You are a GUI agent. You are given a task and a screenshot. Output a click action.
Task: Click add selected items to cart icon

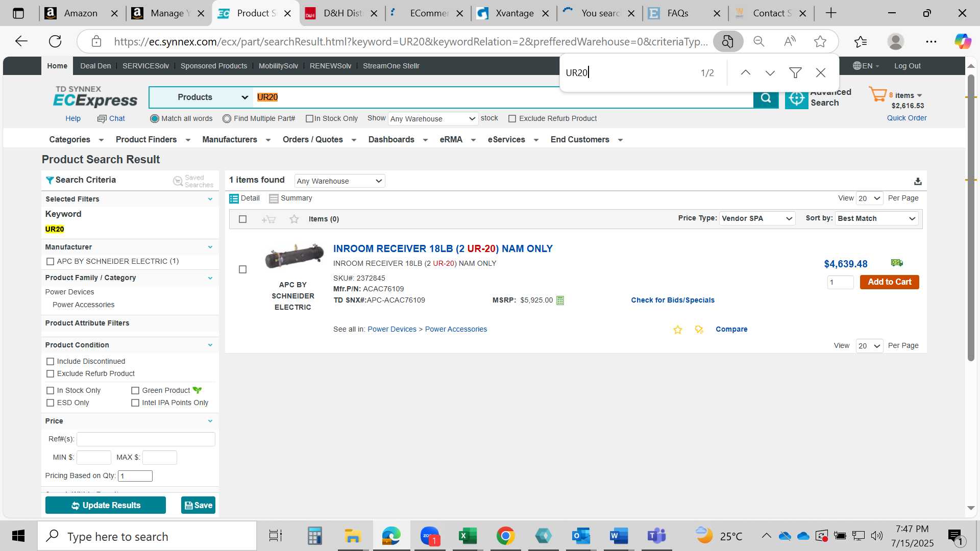tap(268, 219)
